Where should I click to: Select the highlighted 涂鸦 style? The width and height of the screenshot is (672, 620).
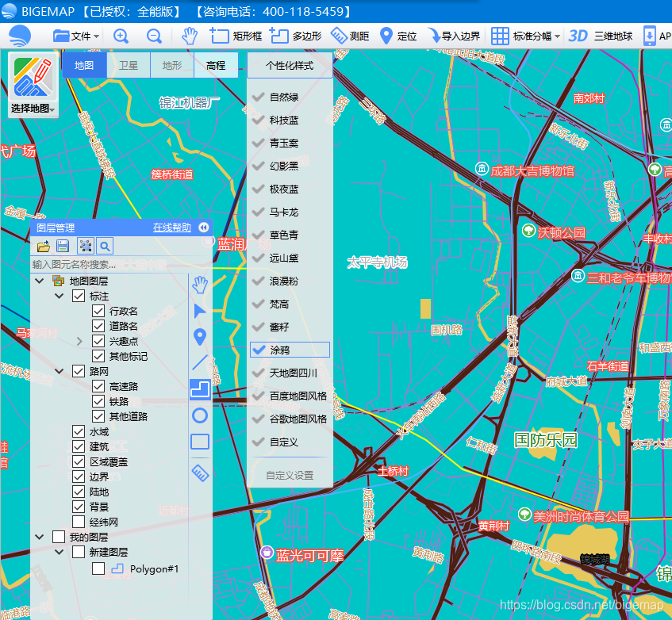point(290,350)
